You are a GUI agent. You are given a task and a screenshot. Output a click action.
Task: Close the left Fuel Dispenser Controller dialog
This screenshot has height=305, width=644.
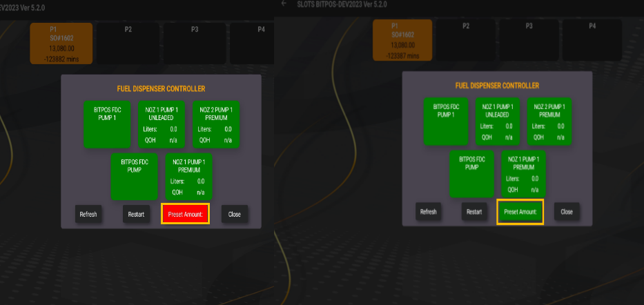[x=235, y=214]
